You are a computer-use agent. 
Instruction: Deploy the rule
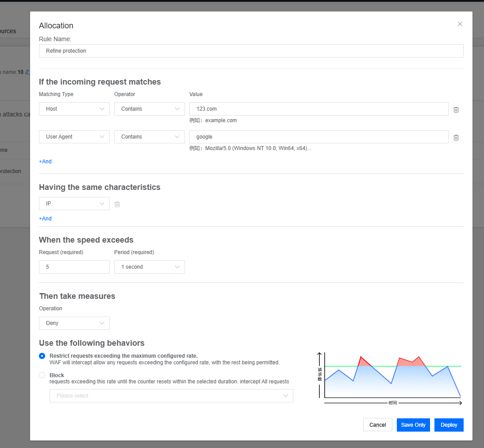(x=449, y=425)
